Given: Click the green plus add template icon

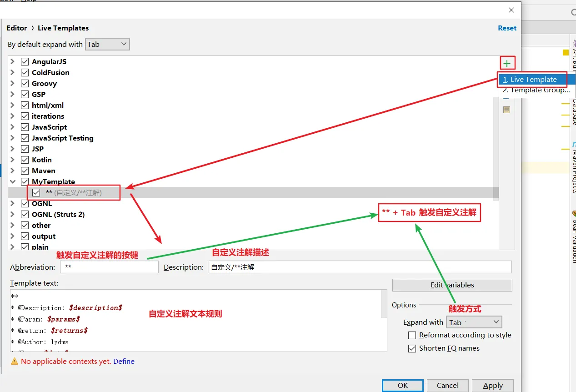Looking at the screenshot, I should (x=507, y=64).
